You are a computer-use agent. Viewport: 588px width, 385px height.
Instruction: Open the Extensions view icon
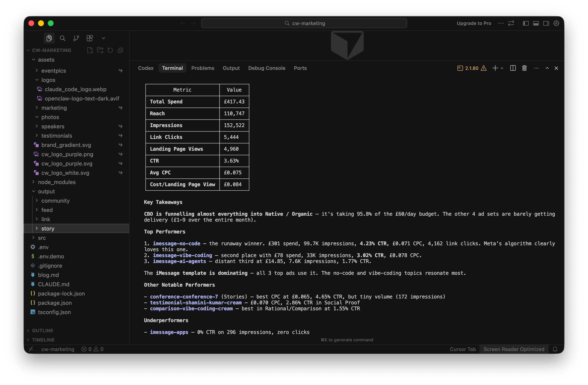[90, 38]
